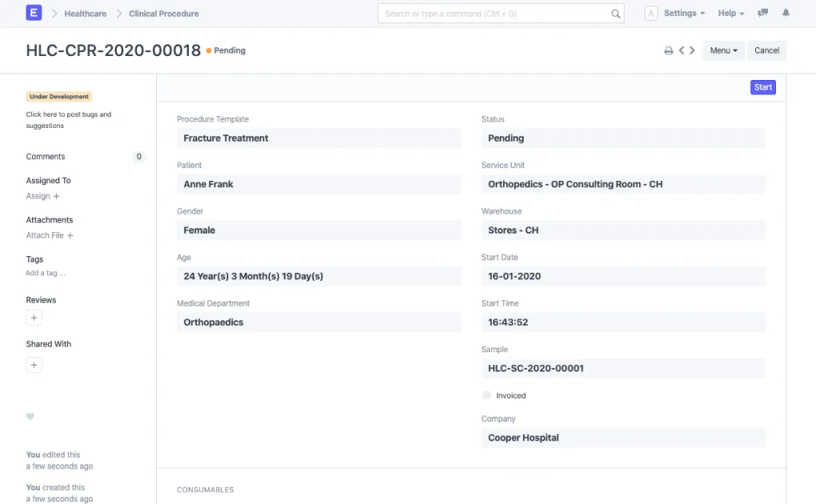Click the Start button
Viewport: 816px width, 504px height.
762,86
